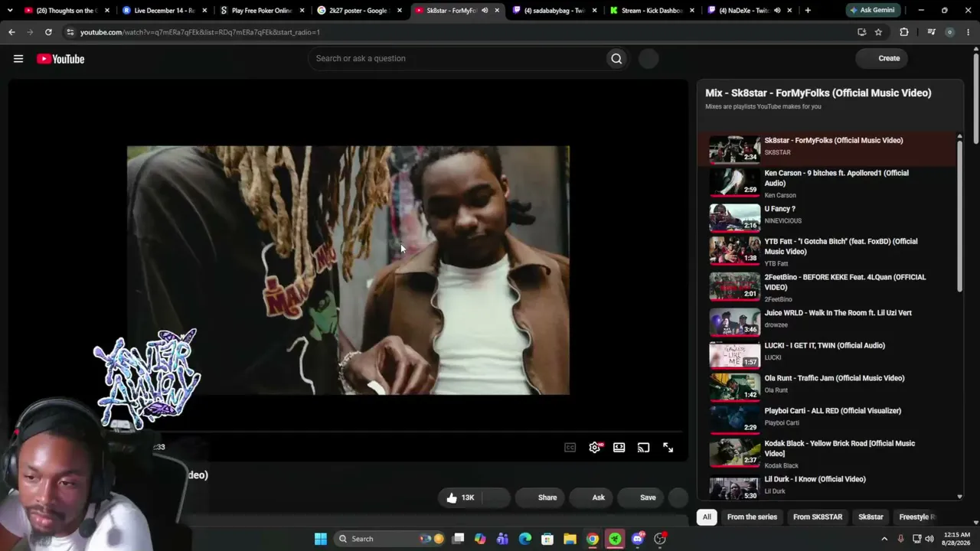Show hidden system tray icons chevron

884,539
